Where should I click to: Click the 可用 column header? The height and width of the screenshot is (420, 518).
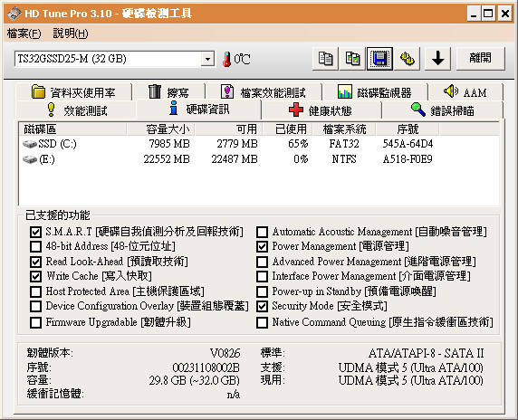[x=229, y=129]
